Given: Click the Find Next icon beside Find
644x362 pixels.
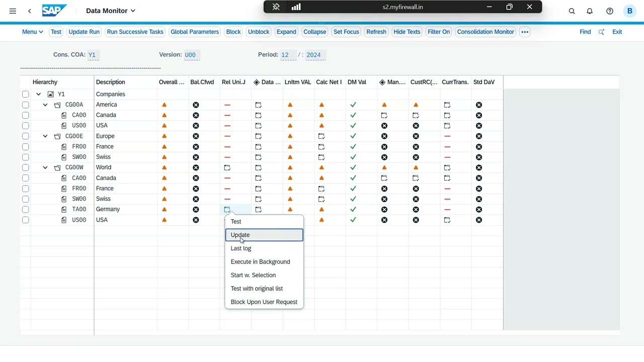Looking at the screenshot, I should click(601, 32).
